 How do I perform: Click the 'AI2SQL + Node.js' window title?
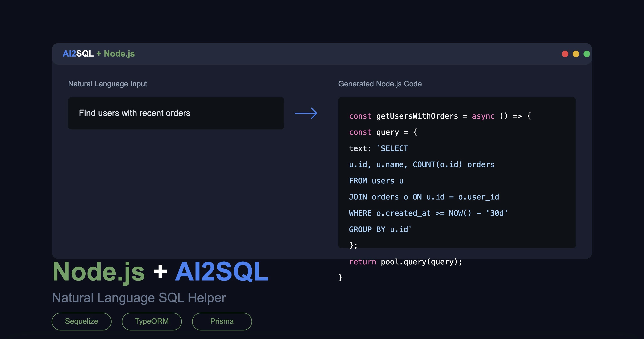[x=98, y=54]
